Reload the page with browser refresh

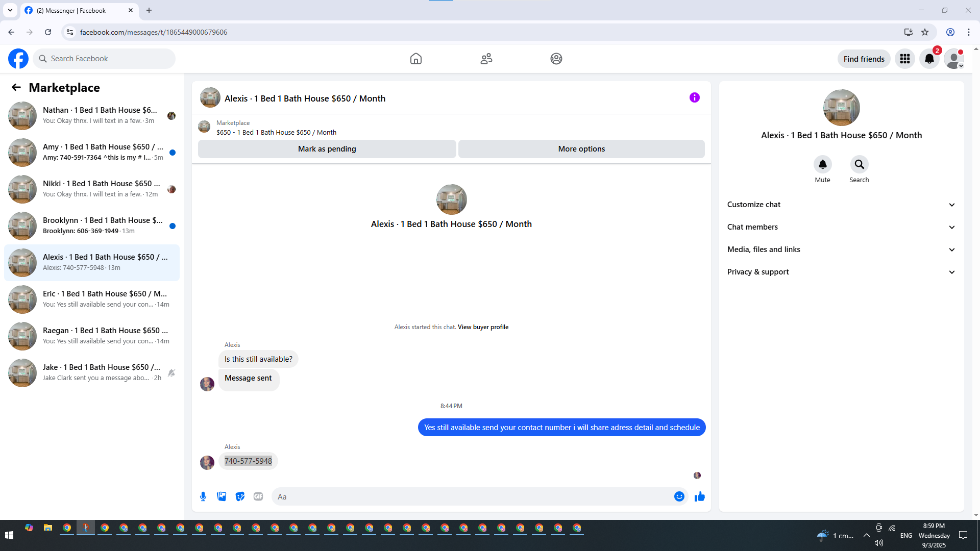click(48, 32)
